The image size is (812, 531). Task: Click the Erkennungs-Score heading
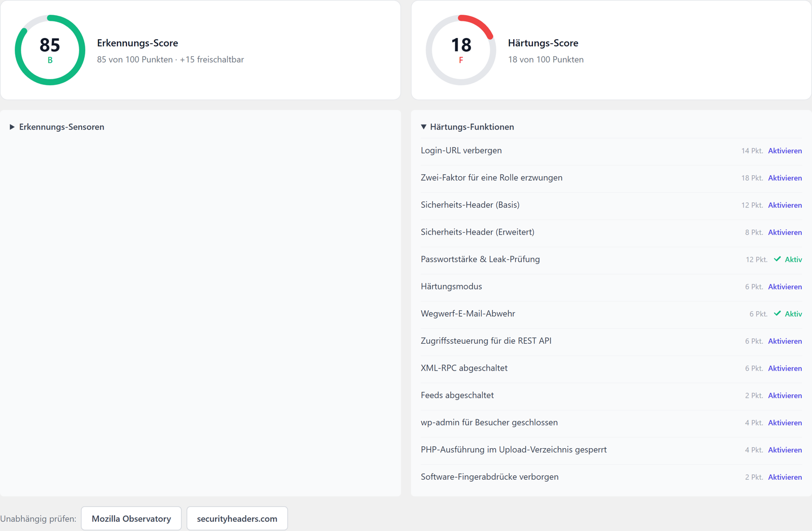138,43
